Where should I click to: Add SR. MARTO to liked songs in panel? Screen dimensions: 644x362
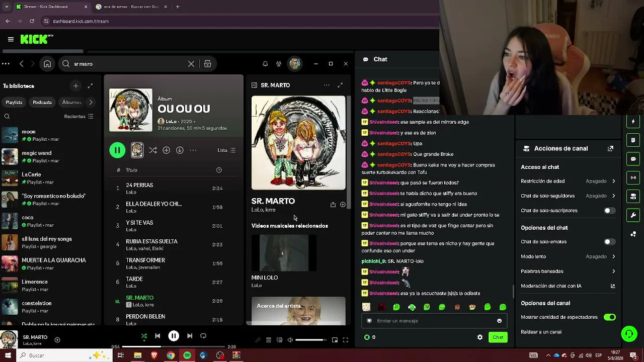pos(343,205)
